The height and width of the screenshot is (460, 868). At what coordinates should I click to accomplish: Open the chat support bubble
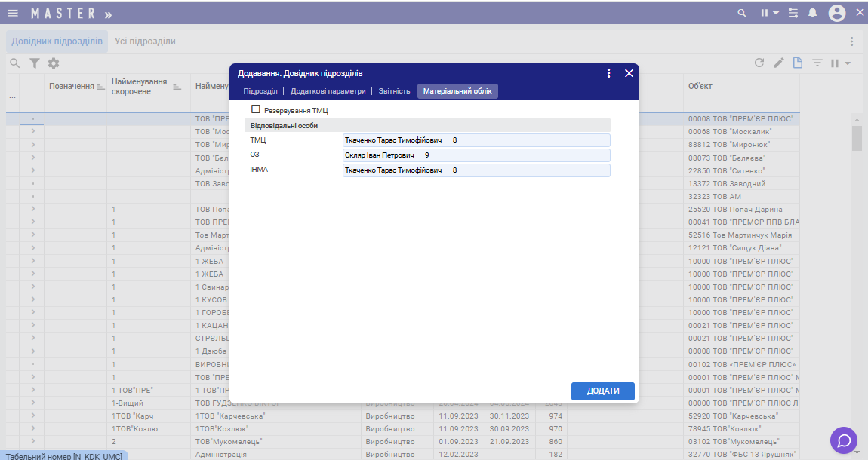[x=844, y=440]
